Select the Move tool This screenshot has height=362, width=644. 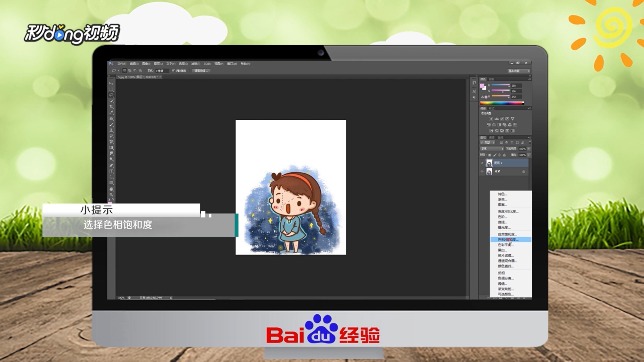111,83
